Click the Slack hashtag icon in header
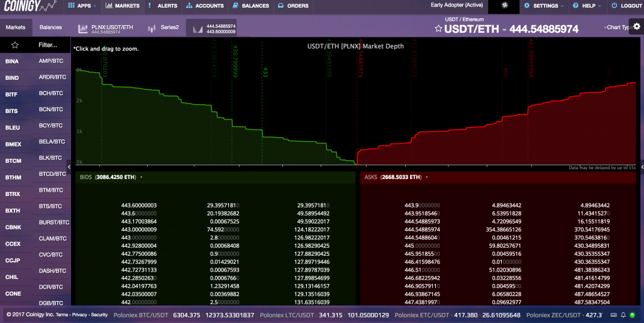 (505, 5)
